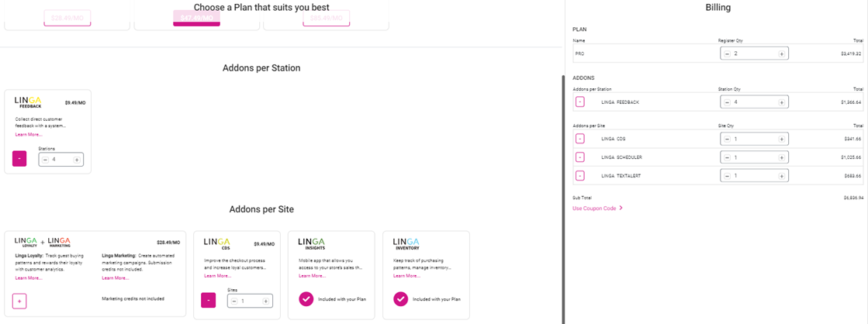Select the highlighted $47.49/MO plan button
The image size is (868, 324).
coord(196,18)
